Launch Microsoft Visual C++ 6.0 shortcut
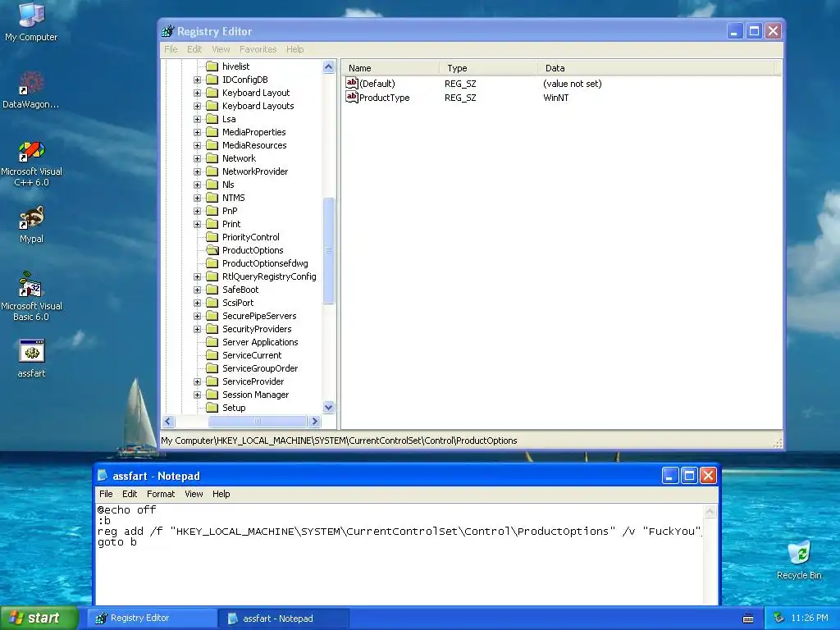 click(31, 163)
